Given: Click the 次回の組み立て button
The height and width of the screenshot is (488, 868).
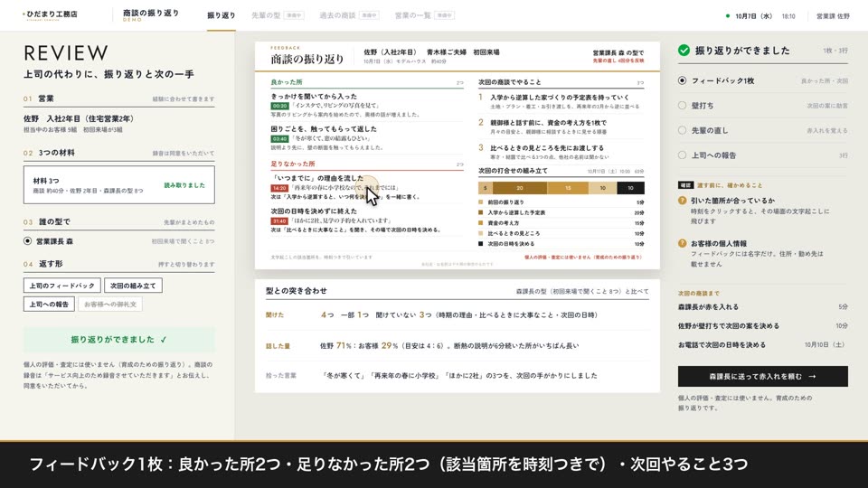Looking at the screenshot, I should click(133, 286).
